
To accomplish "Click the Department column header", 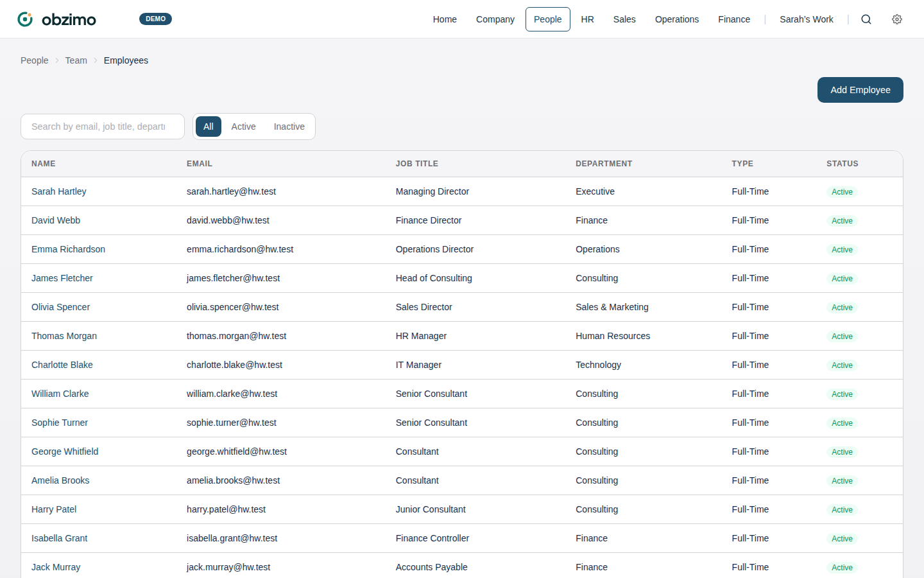I will [x=604, y=164].
